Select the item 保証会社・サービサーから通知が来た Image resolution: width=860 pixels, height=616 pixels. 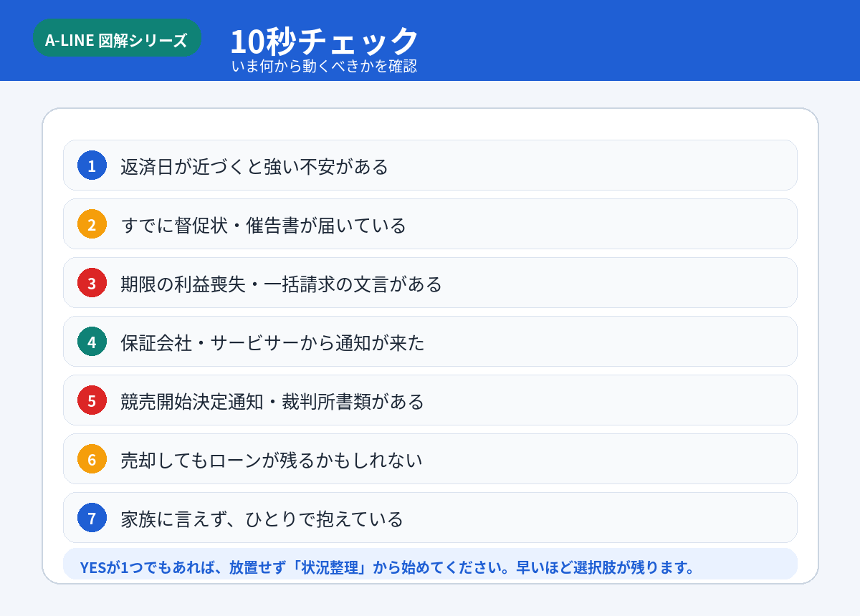point(430,342)
